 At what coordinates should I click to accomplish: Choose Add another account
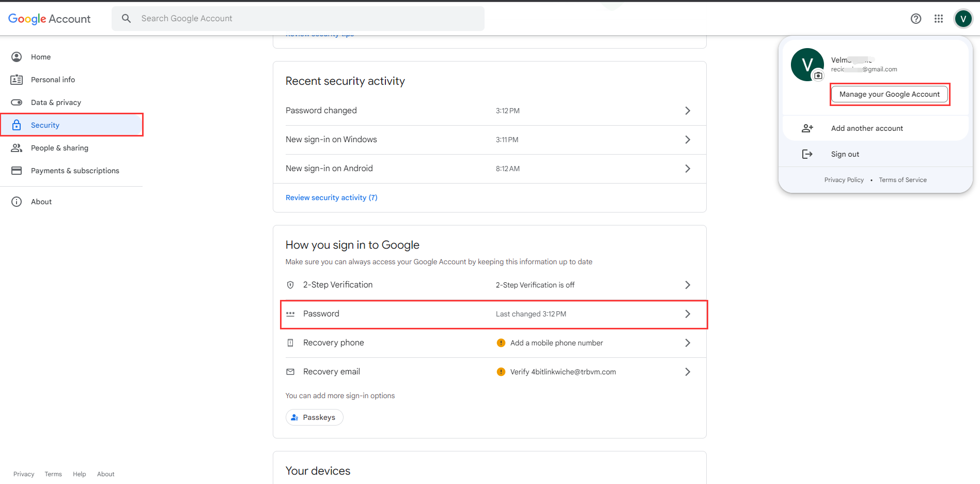875,128
